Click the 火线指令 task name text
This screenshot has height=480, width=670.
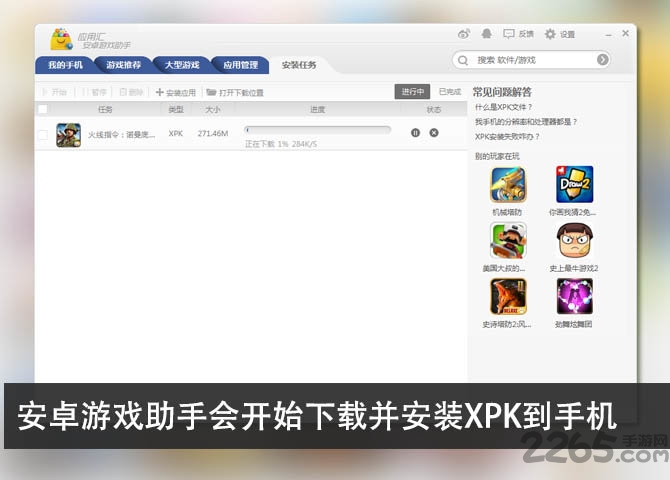121,135
